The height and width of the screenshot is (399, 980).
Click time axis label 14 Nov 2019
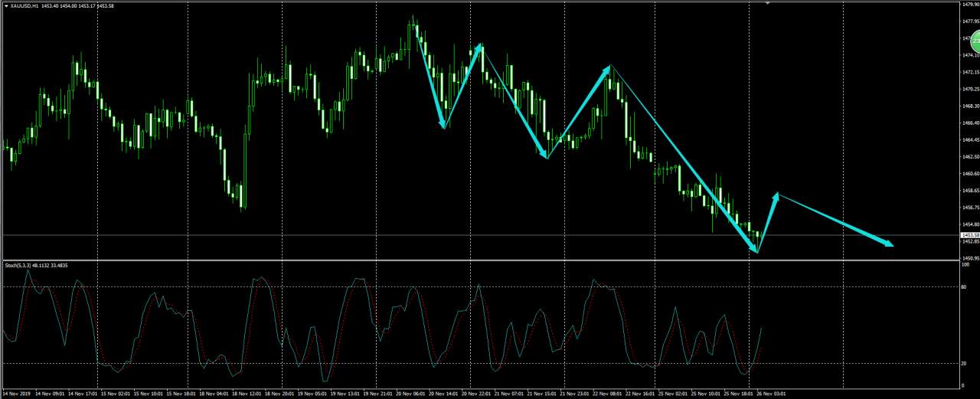17,394
